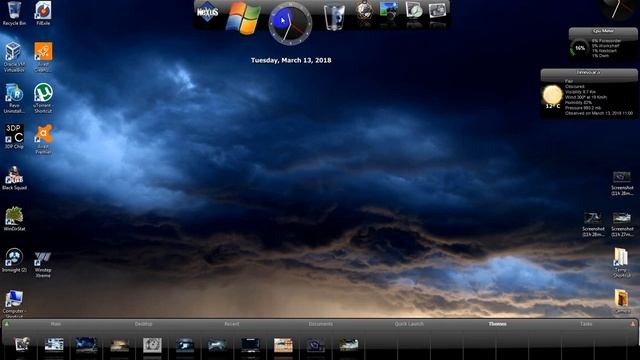This screenshot has height=360, width=640.
Task: Select the purple theme thumbnail
Action: click(316, 345)
